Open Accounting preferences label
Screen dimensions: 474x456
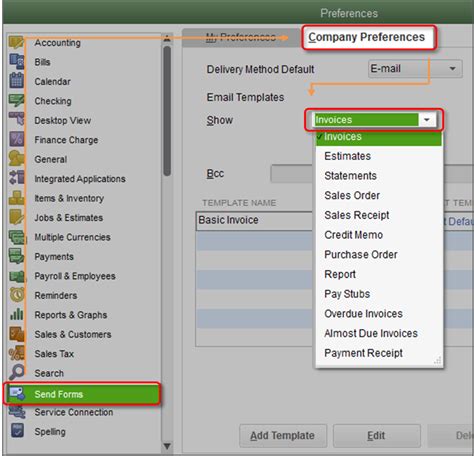(58, 43)
